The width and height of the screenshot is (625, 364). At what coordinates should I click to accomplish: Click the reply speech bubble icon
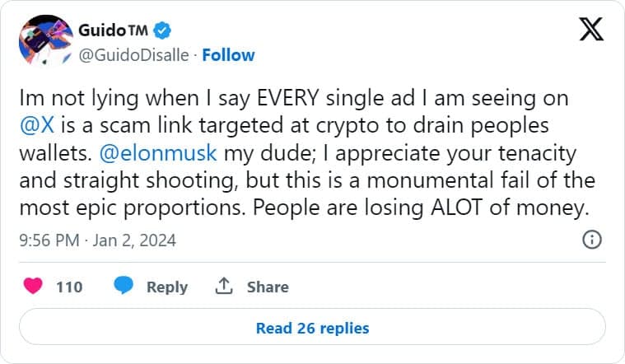[x=124, y=286]
